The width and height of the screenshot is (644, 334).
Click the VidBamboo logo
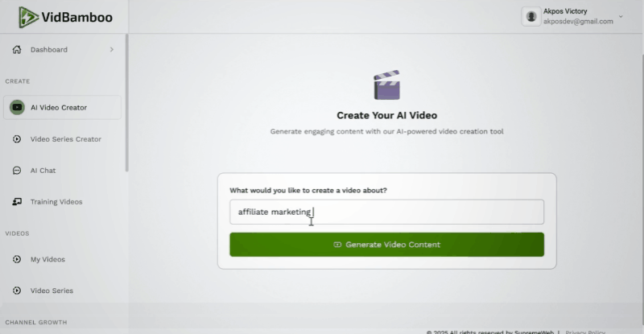pyautogui.click(x=65, y=17)
